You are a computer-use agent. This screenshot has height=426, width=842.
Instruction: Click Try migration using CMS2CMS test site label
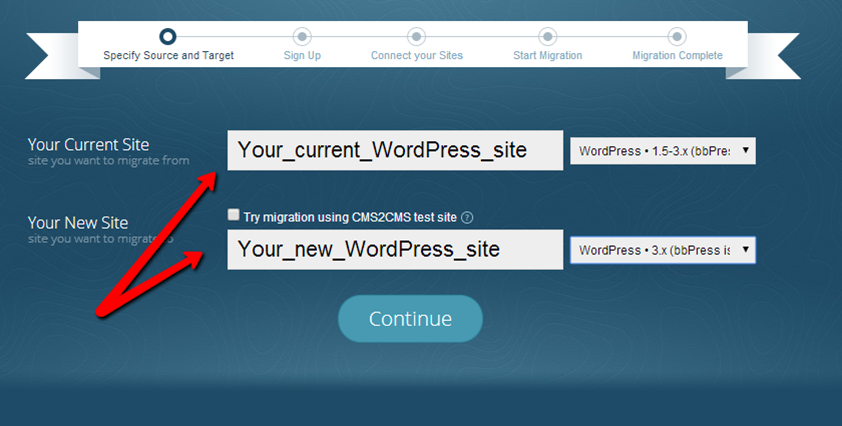click(x=350, y=218)
